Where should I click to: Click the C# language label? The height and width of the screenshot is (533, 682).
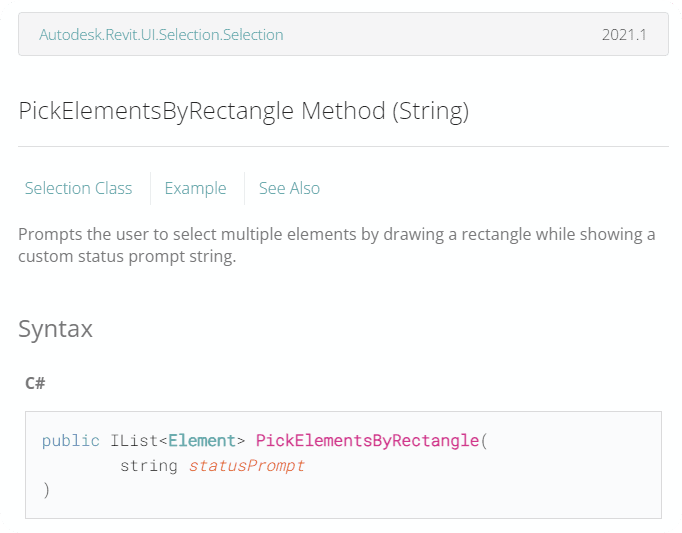[x=35, y=383]
